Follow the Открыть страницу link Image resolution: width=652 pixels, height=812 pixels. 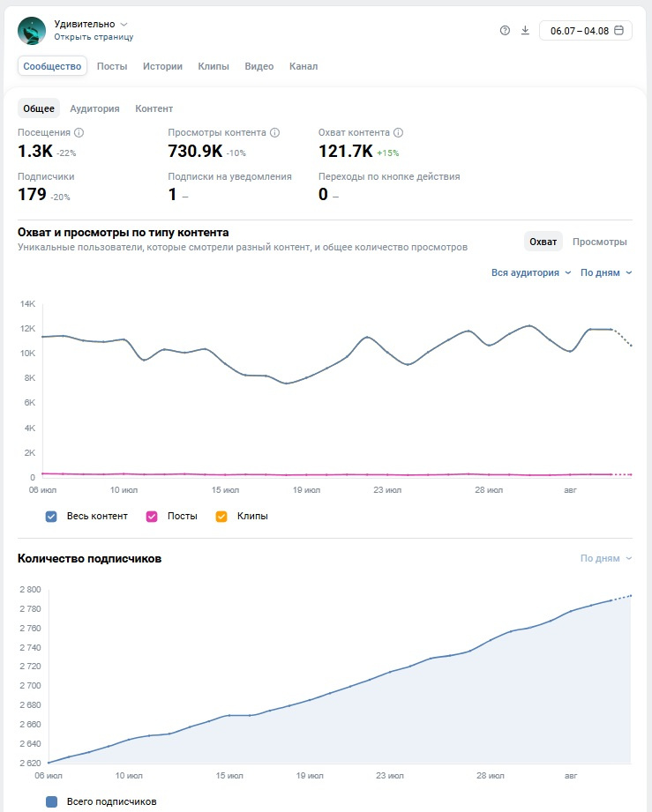[x=94, y=37]
